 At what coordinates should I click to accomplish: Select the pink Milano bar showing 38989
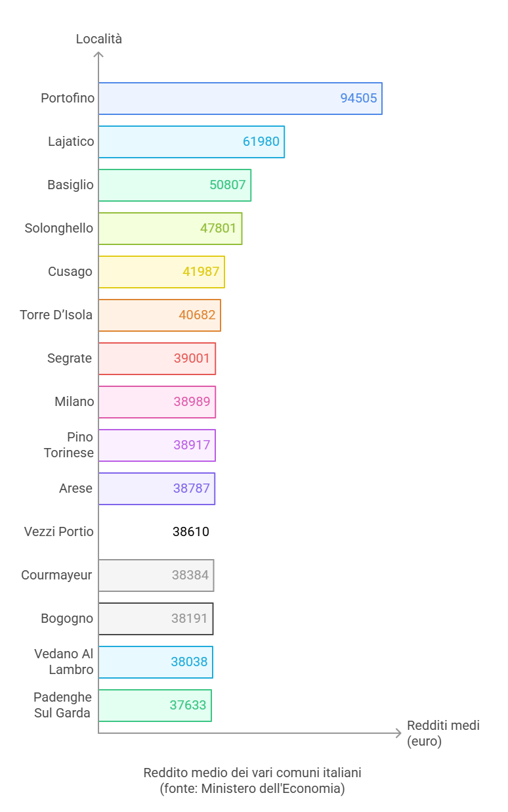coord(157,402)
